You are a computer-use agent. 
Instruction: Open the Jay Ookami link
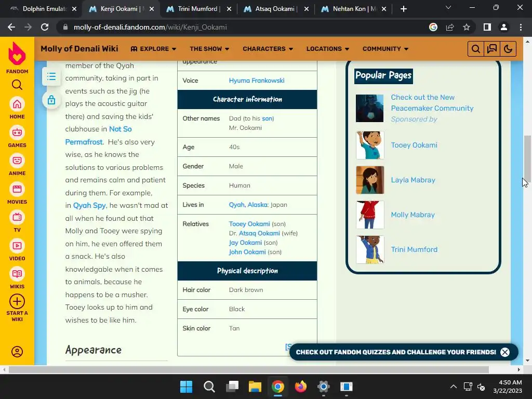[245, 243]
